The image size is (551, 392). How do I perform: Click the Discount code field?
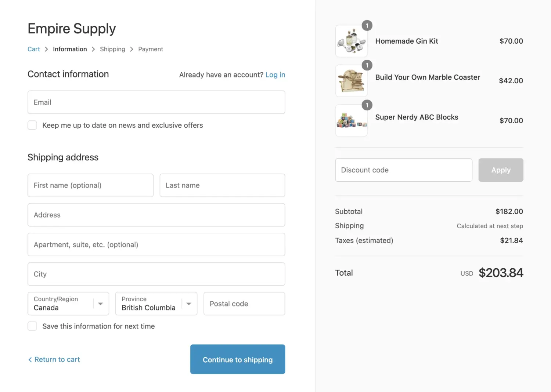click(404, 170)
